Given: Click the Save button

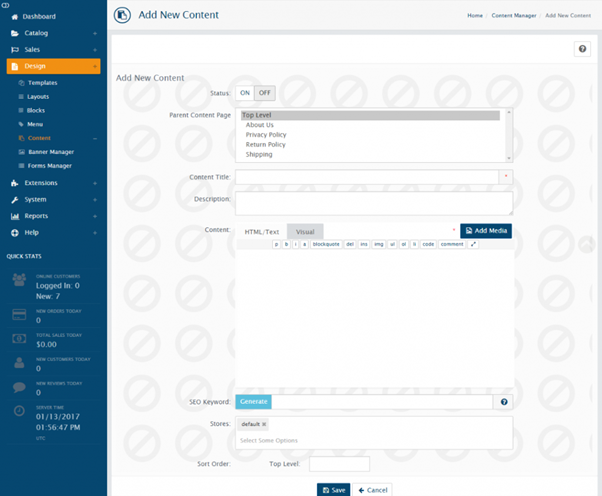Looking at the screenshot, I should coord(333,489).
